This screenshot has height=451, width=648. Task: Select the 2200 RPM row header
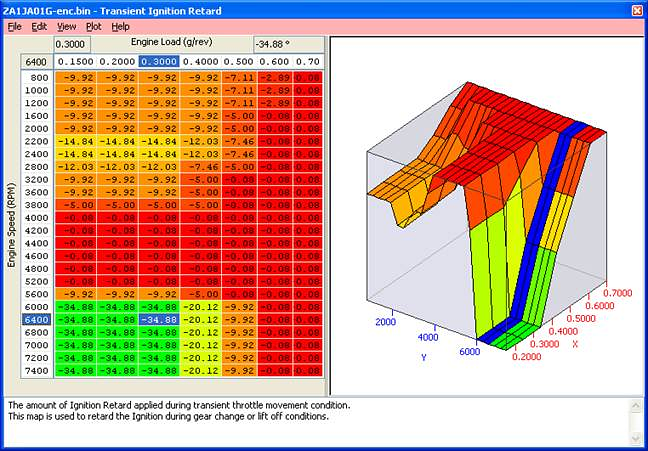coord(39,142)
